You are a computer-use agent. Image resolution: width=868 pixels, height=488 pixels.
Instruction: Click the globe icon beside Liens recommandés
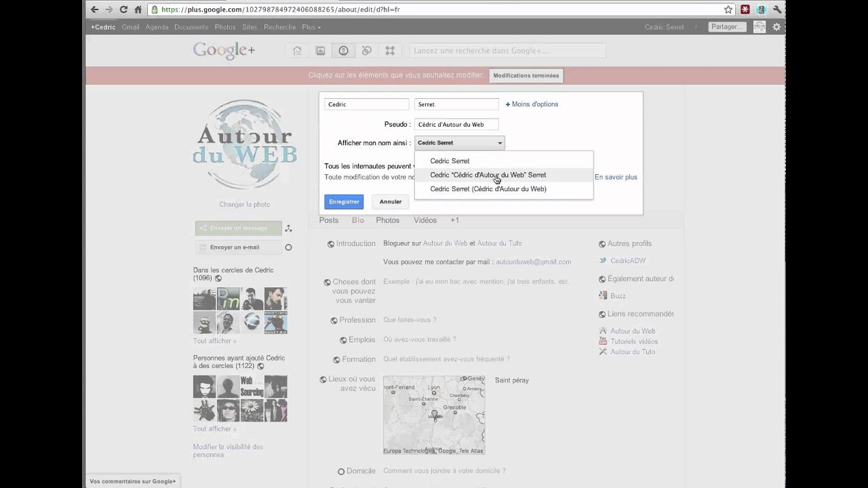pyautogui.click(x=602, y=314)
